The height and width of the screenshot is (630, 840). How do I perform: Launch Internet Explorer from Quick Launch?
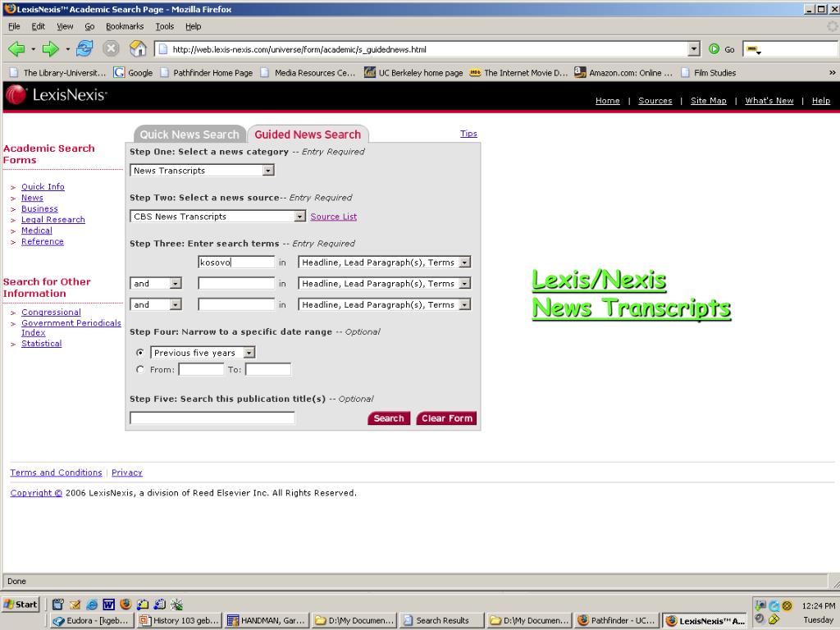[92, 605]
